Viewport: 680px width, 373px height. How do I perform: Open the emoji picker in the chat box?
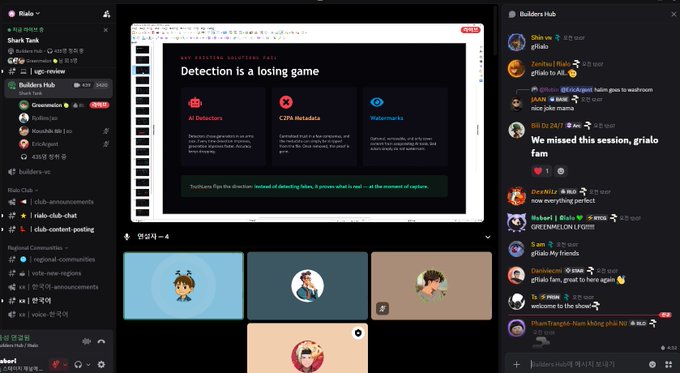click(x=652, y=364)
